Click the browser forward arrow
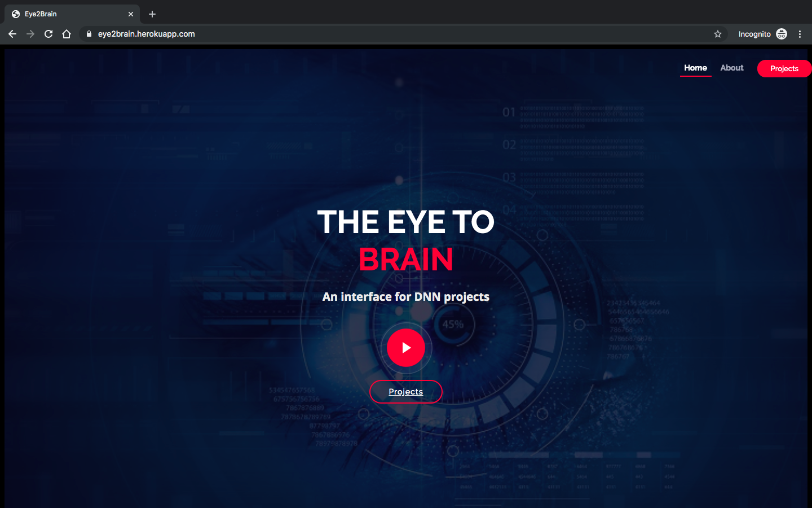Screen dimensions: 812x508 tap(30, 34)
